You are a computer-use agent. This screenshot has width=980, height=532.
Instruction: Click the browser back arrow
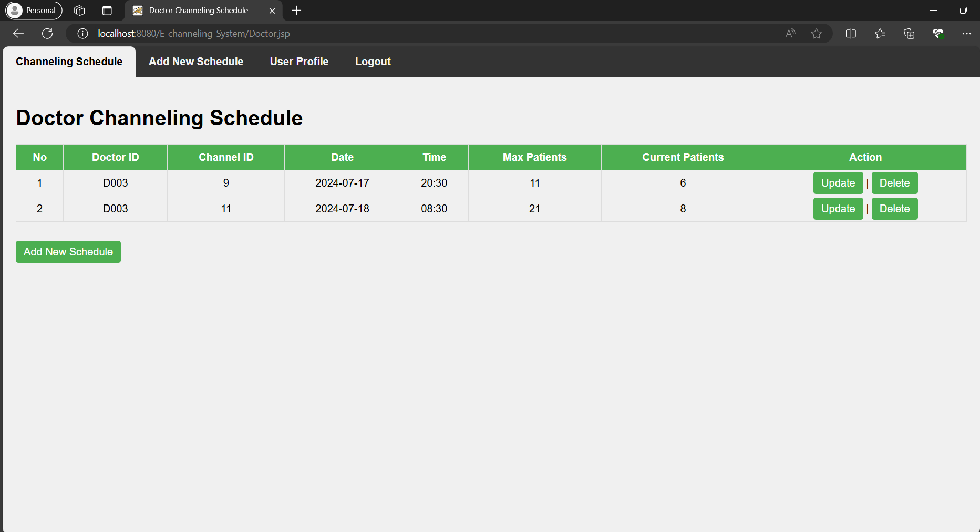click(18, 34)
